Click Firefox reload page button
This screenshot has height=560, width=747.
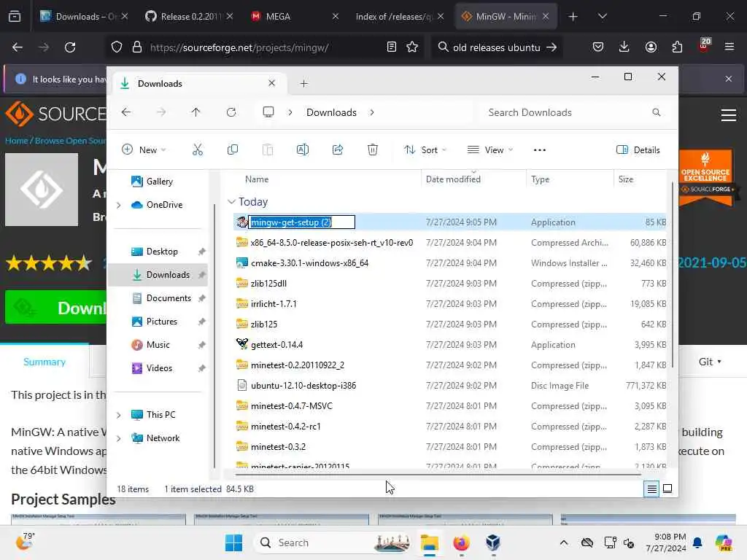pos(70,47)
